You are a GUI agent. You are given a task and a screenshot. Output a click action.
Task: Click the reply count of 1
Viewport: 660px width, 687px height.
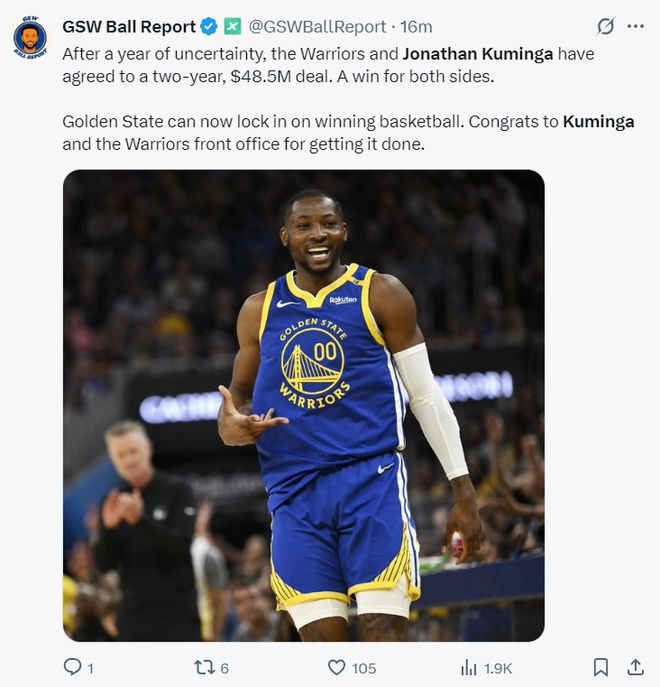point(90,668)
